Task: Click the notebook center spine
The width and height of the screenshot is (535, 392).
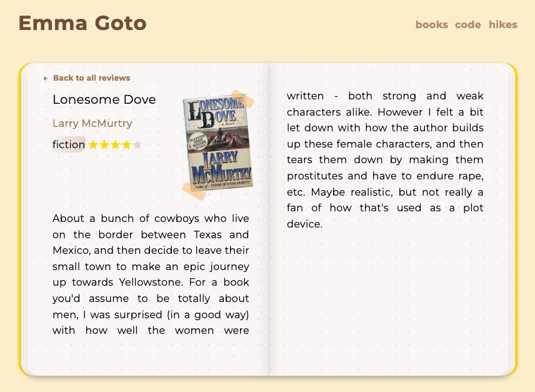Action: tap(269, 219)
